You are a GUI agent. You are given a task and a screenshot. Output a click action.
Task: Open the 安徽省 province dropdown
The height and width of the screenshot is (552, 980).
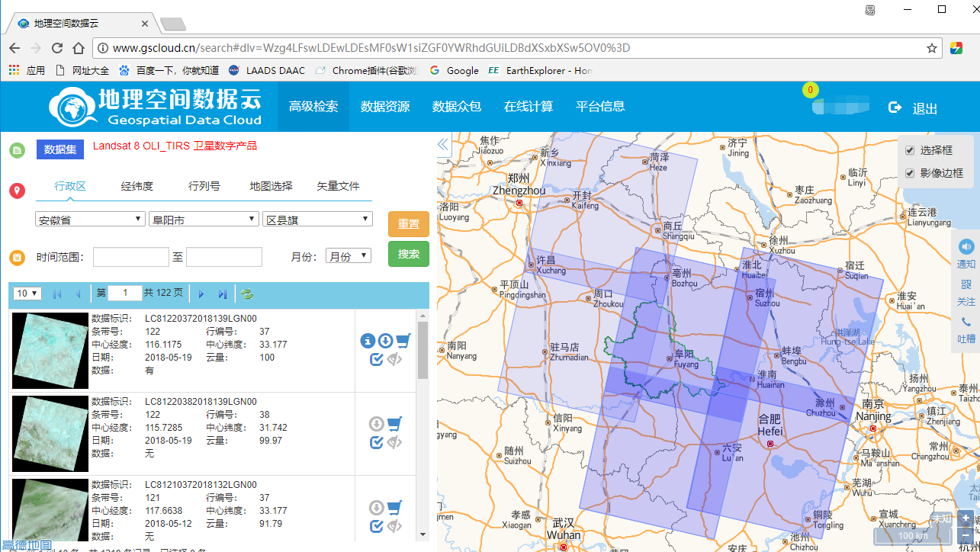[x=90, y=220]
